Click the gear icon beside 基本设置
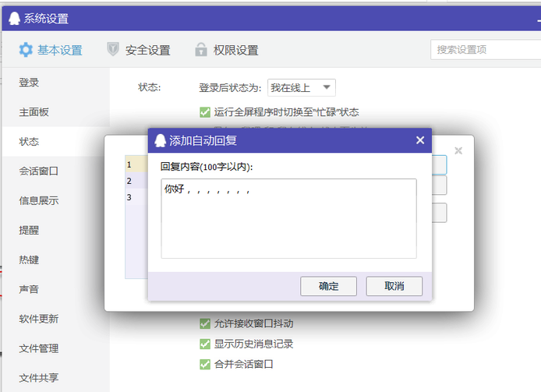This screenshot has height=392, width=541. pyautogui.click(x=26, y=50)
